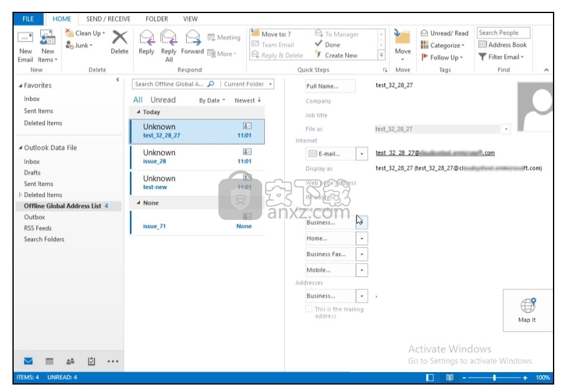Click the E-mail... button

click(x=331, y=154)
